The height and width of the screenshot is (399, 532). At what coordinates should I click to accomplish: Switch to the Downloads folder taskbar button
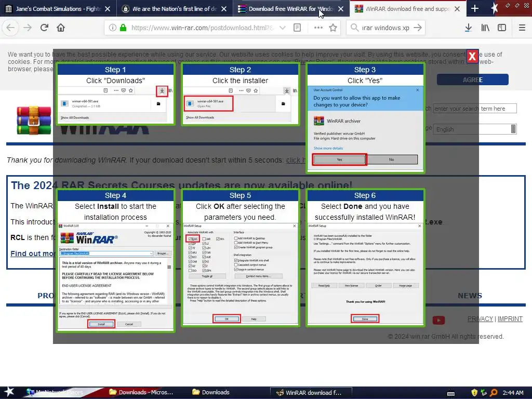(x=211, y=392)
